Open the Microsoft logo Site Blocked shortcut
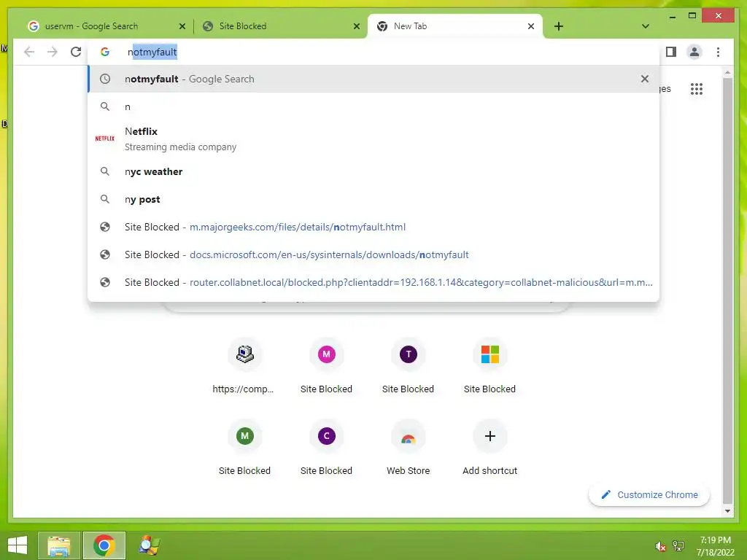 pyautogui.click(x=489, y=366)
